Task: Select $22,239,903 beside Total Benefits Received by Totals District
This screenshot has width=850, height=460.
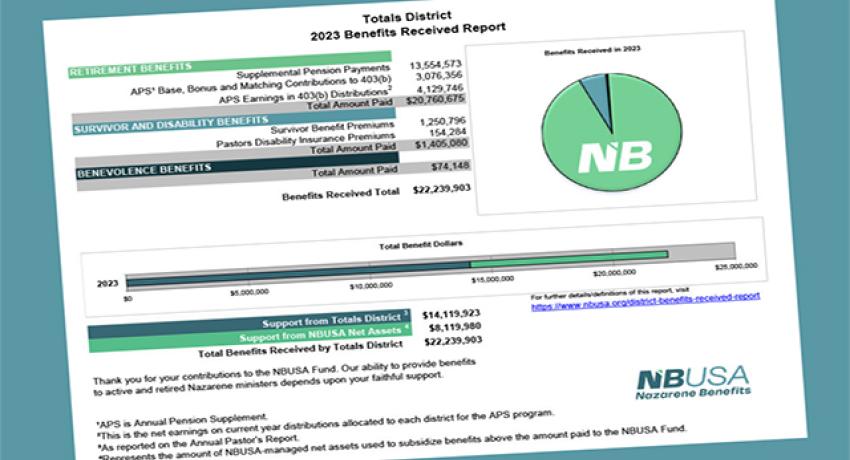Action: (453, 341)
